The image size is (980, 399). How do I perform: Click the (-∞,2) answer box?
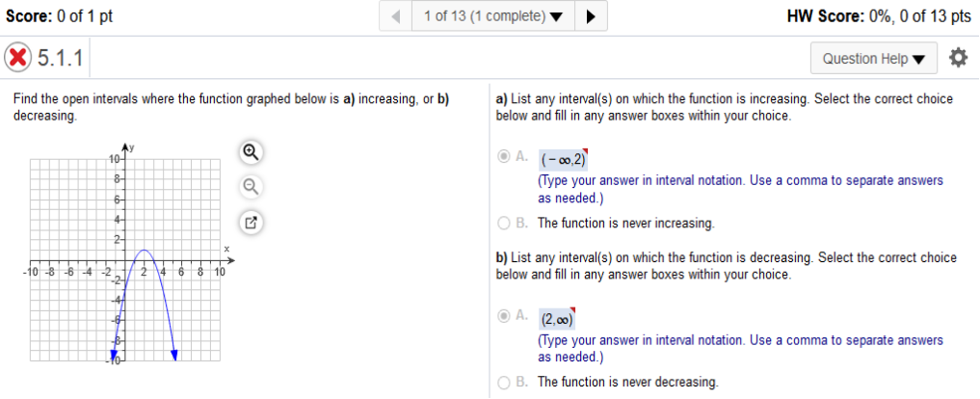(564, 161)
